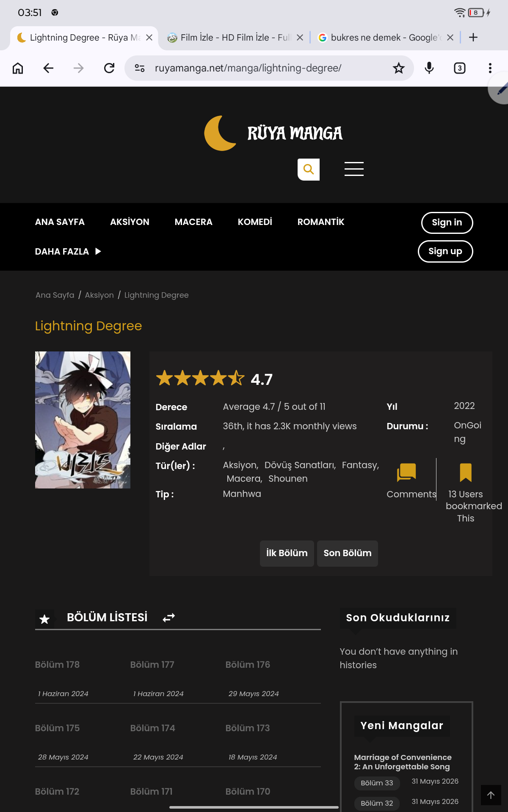Rate the manga using the star rating
Image resolution: width=508 pixels, height=812 pixels.
200,378
